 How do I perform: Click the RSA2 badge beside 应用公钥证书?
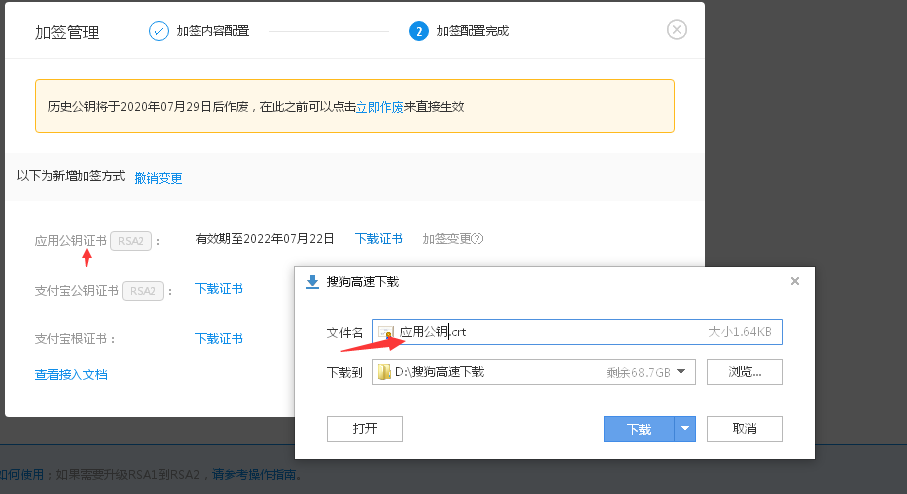tap(131, 241)
